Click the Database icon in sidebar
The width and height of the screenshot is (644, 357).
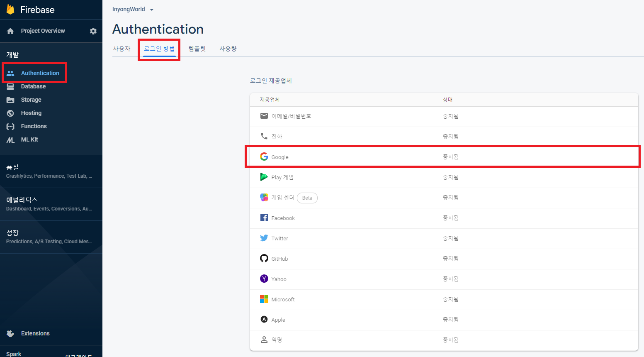(10, 86)
